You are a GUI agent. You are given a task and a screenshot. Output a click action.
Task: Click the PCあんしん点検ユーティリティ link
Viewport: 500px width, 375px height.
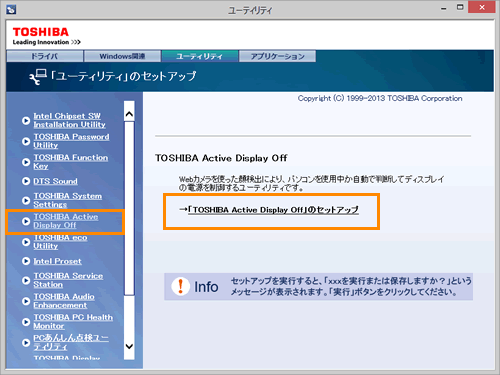[x=71, y=342]
